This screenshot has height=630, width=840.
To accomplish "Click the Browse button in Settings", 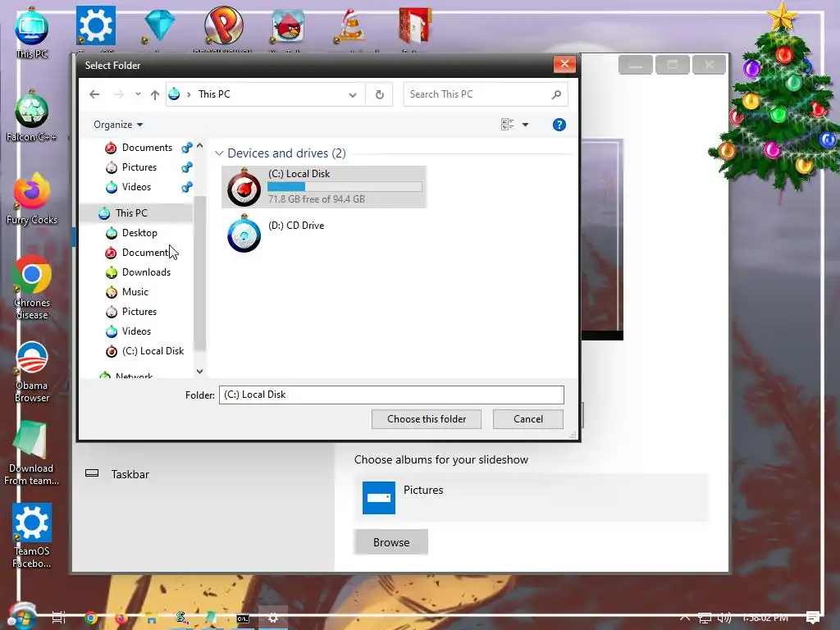I will pyautogui.click(x=391, y=542).
